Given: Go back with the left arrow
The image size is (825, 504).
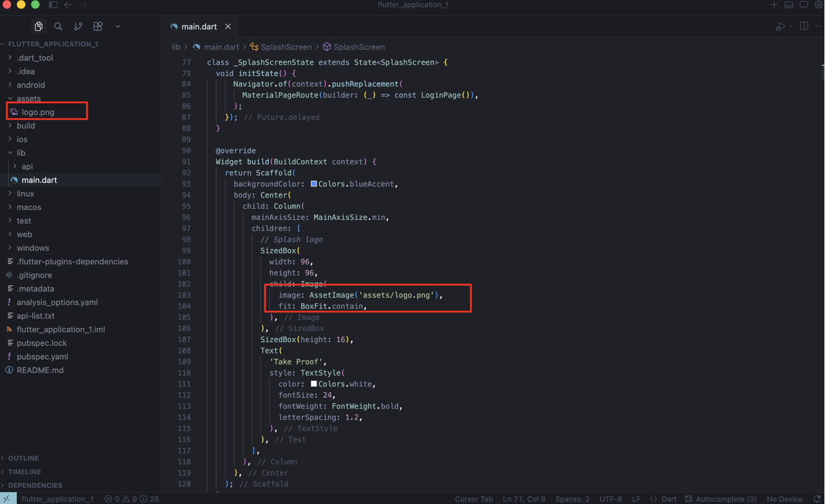Looking at the screenshot, I should (68, 5).
